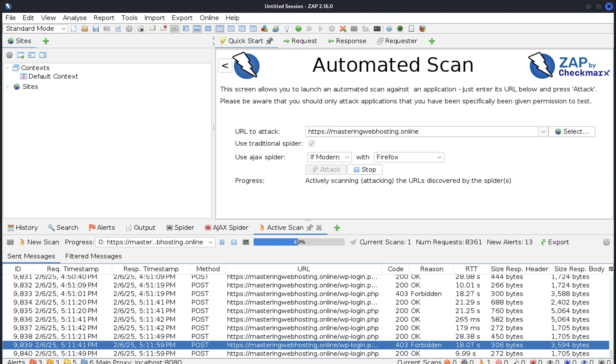Toggle the break-on-all-requests-and-responses toolbar icon
Image resolution: width=616 pixels, height=364 pixels.
point(298,29)
